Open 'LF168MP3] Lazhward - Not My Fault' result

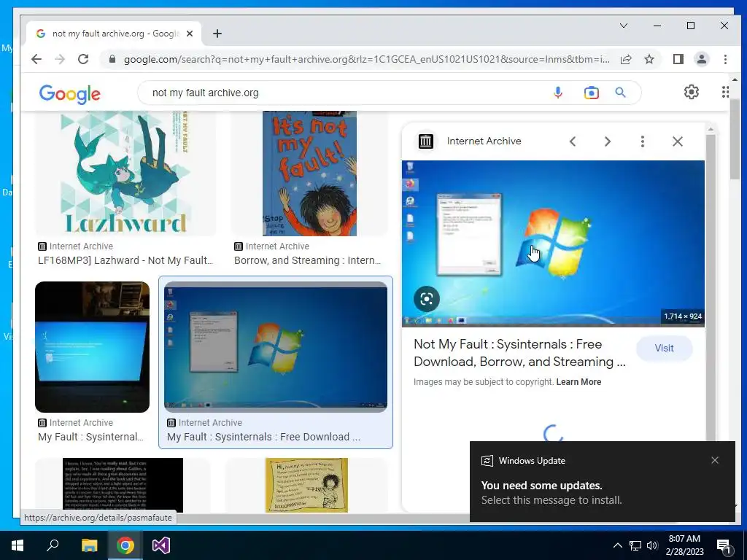pyautogui.click(x=125, y=260)
